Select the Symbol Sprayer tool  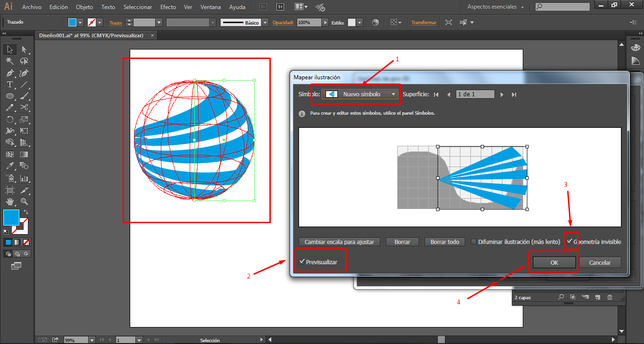click(10, 178)
